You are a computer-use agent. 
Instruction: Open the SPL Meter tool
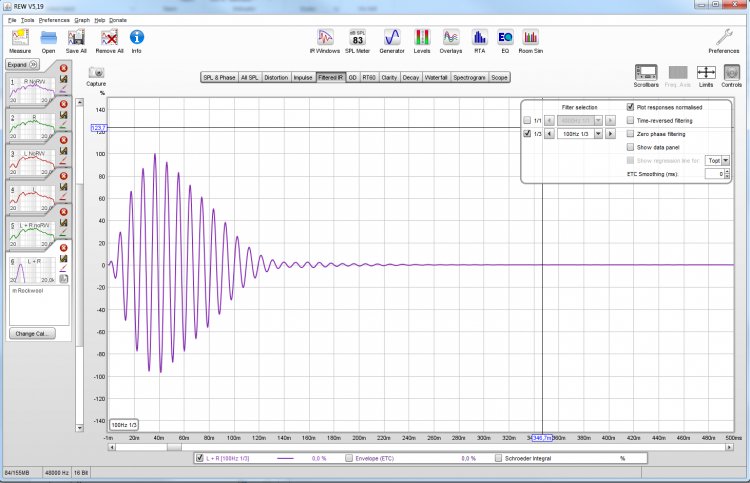[357, 37]
